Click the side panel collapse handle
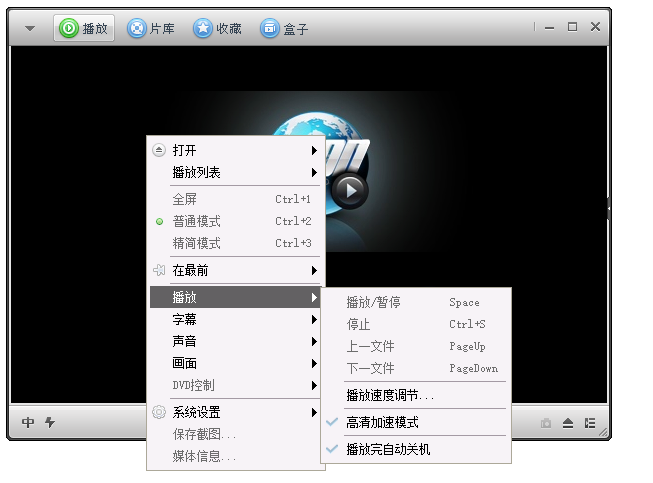 [x=608, y=208]
